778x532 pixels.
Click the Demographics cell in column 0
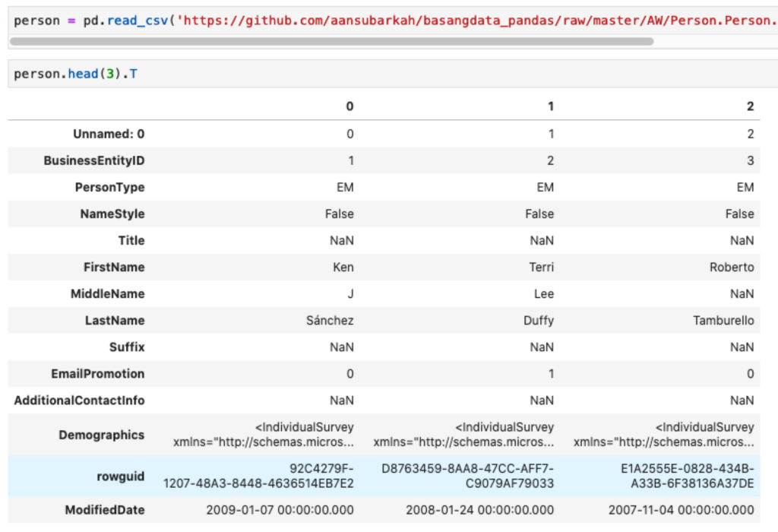264,435
